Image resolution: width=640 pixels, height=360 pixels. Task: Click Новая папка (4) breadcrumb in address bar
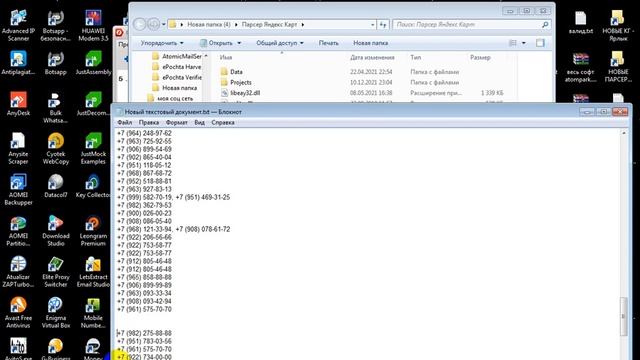[209, 24]
